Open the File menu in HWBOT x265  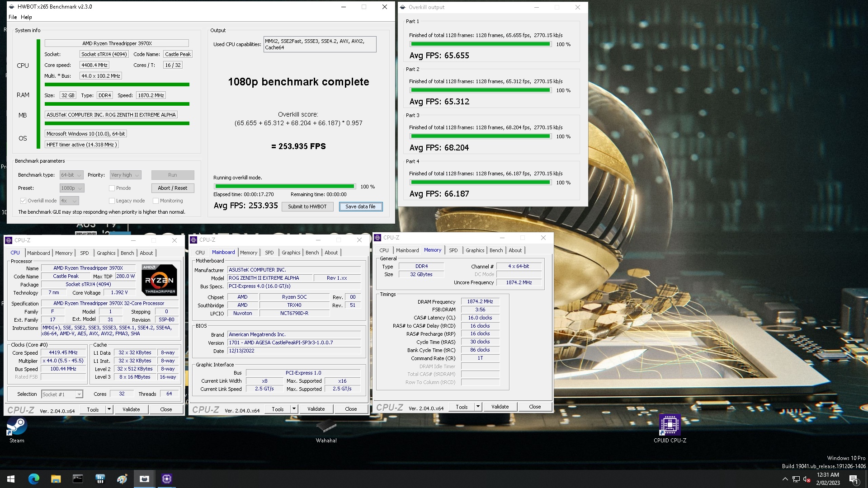13,17
